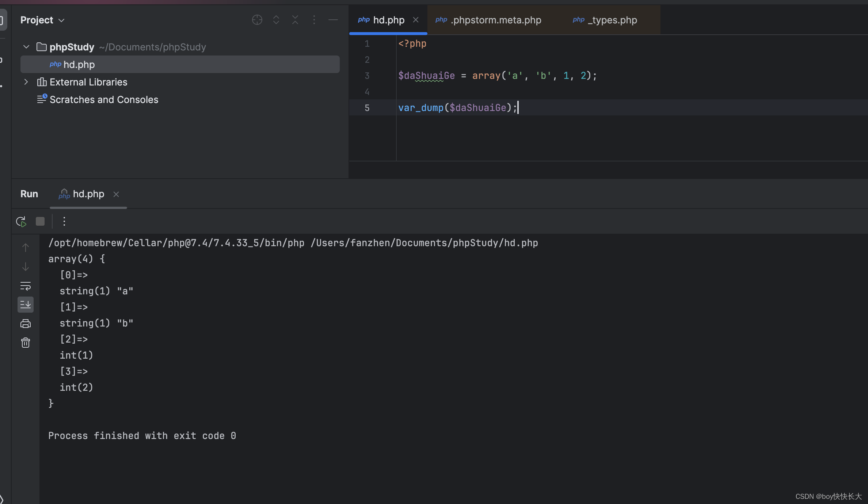Click line number 5 in gutter

click(x=367, y=108)
